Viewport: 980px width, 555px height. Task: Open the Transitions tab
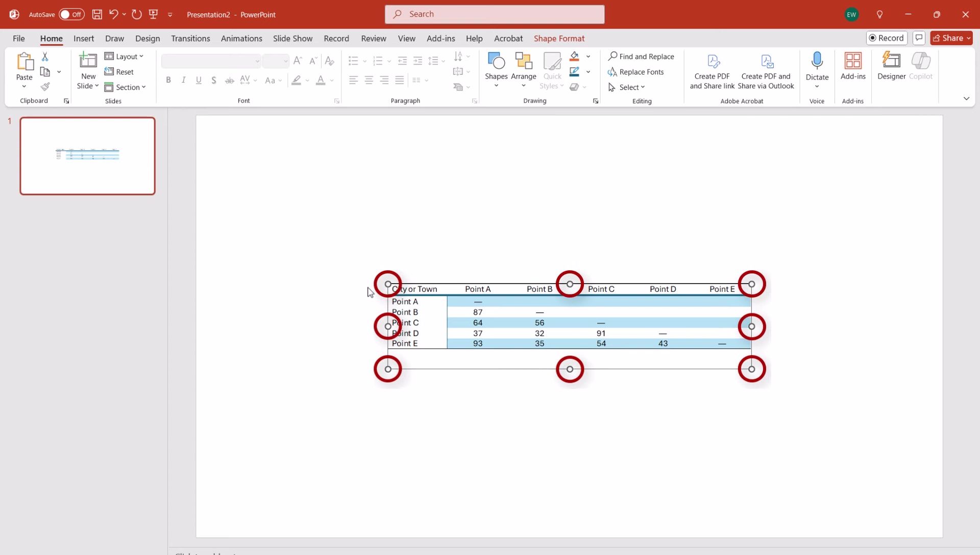(x=190, y=38)
